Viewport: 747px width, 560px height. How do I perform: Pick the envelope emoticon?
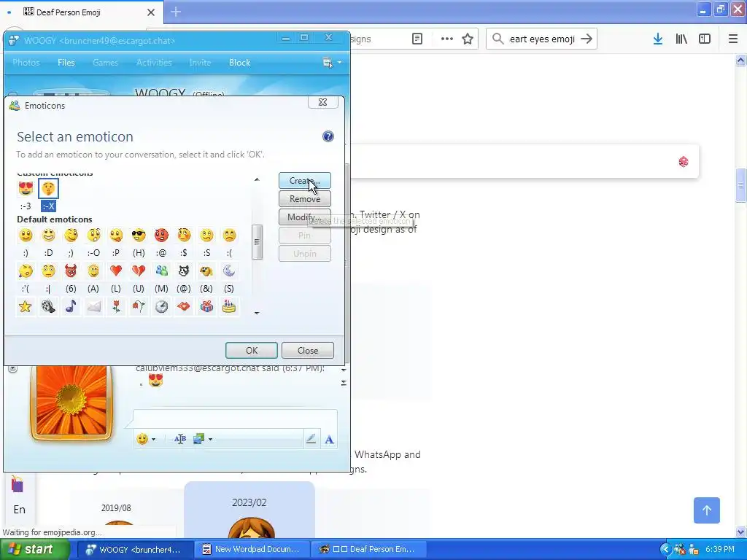(93, 307)
